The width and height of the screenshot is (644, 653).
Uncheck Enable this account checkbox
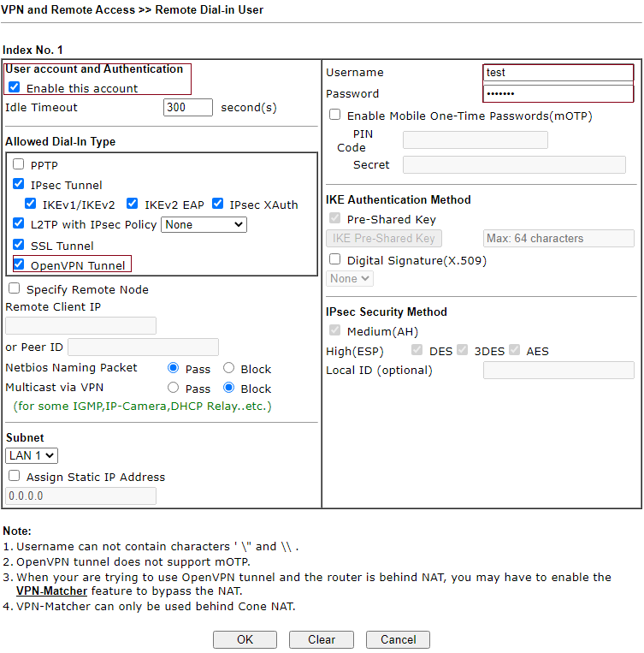pyautogui.click(x=15, y=87)
